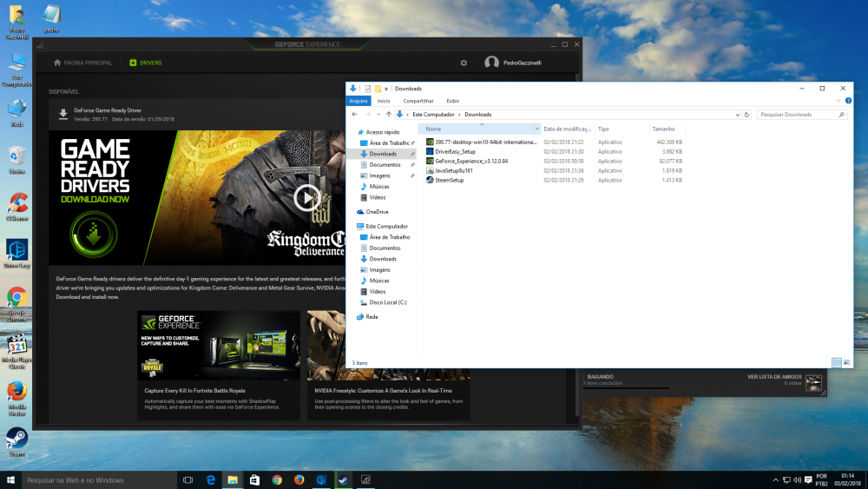Open Steam desktop shortcut
Image resolution: width=868 pixels, height=489 pixels.
point(17,442)
